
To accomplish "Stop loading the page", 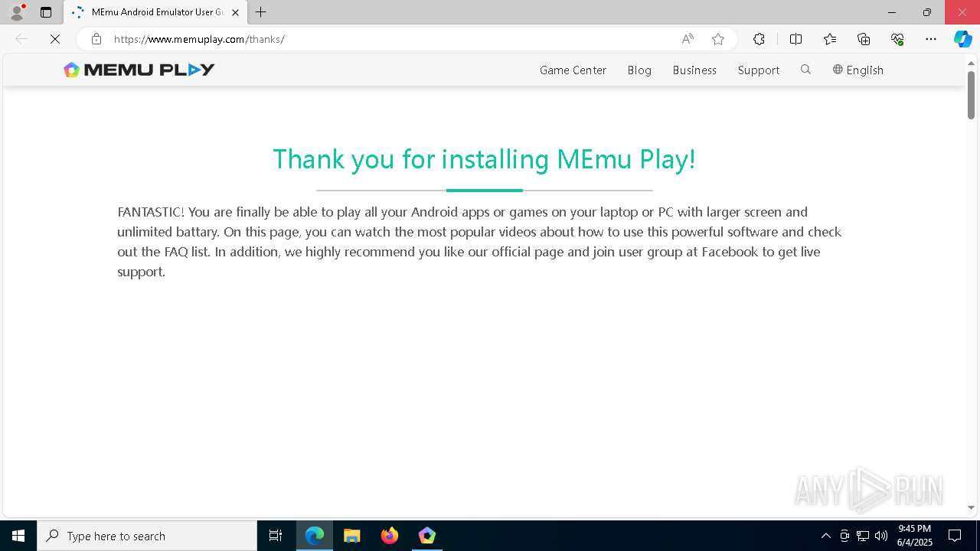I will pyautogui.click(x=55, y=39).
